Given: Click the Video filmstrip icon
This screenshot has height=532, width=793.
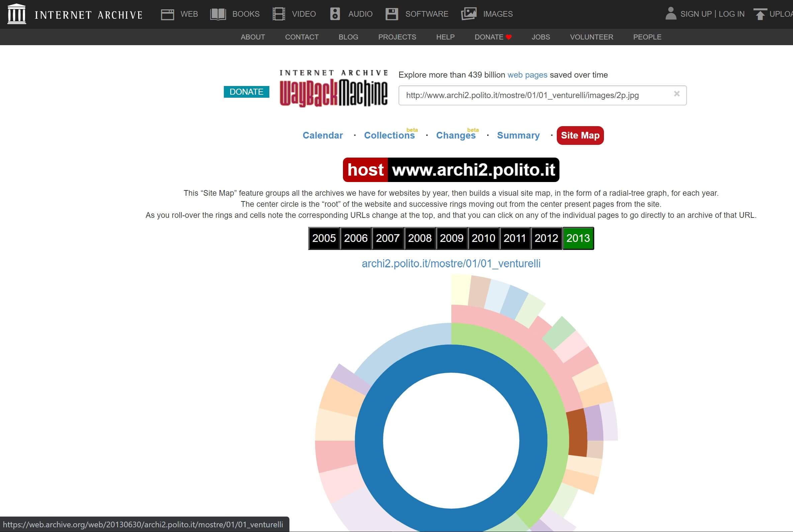Looking at the screenshot, I should click(x=279, y=14).
